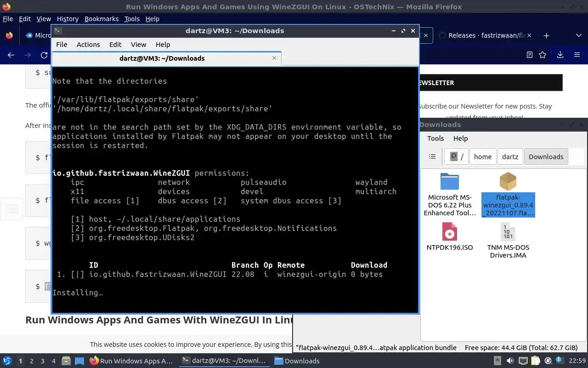Viewport: 588px width, 368px height.
Task: Switch to workspace 2 in the pager
Action: pos(31,361)
